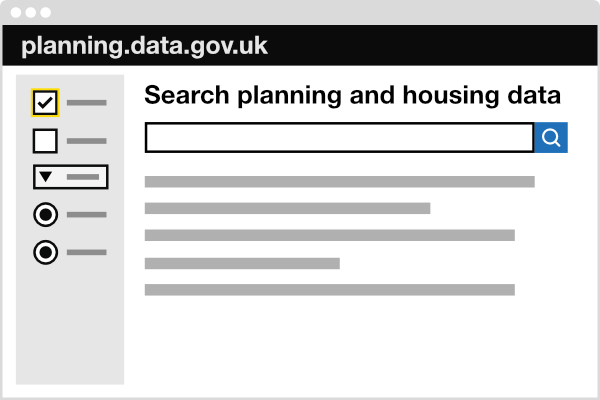Click the middle window dot in title bar

click(31, 13)
